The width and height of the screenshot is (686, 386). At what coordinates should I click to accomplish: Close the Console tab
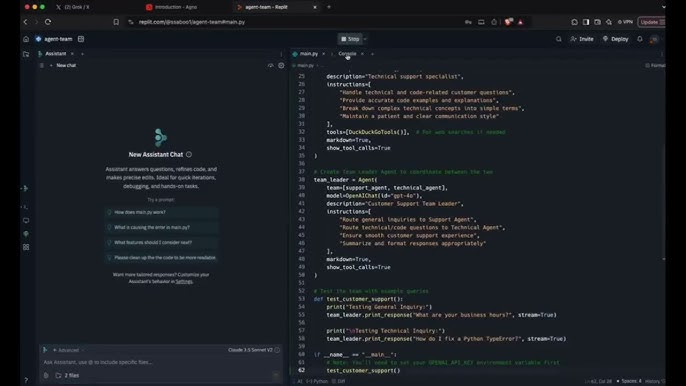pyautogui.click(x=362, y=54)
